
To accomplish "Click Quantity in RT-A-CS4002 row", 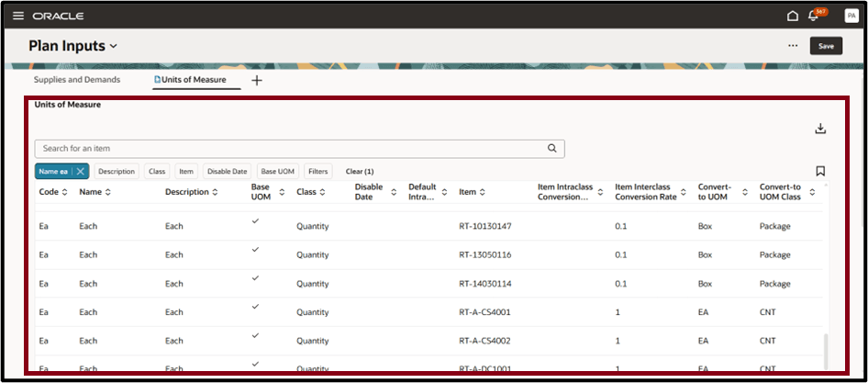I will (312, 341).
